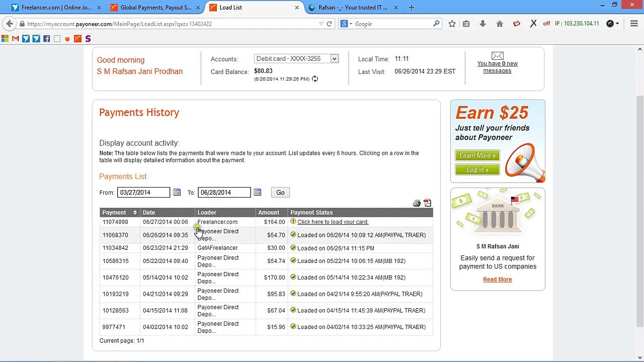Click the envelope messages icon
The image size is (644, 362).
(x=497, y=55)
